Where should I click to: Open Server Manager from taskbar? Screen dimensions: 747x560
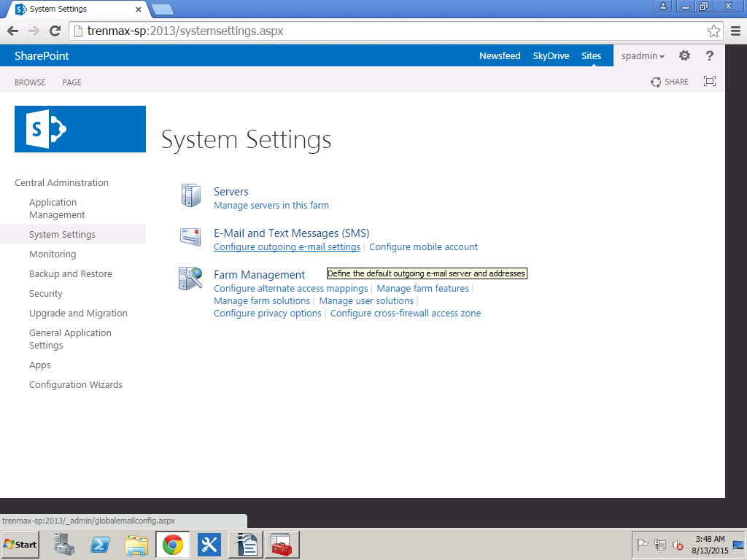click(64, 544)
